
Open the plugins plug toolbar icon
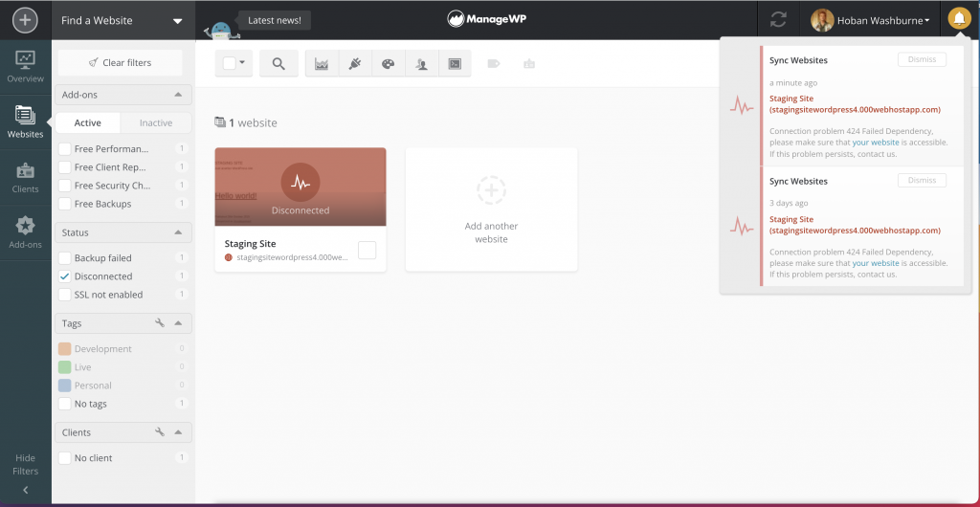[355, 64]
